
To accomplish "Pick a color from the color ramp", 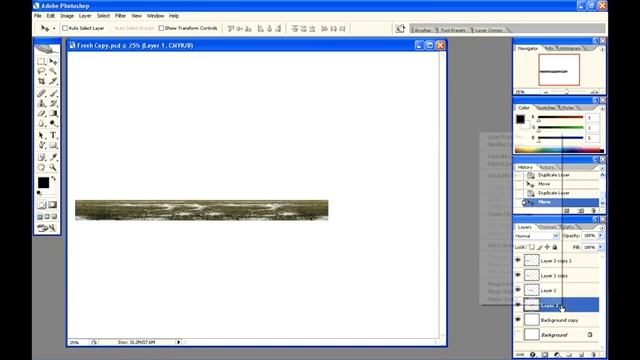I will click(559, 150).
